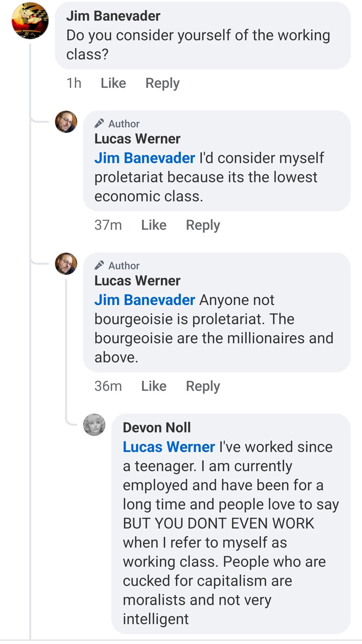
Task: Tap Lucas Werner's avatar on the 37m reply
Action: (66, 122)
